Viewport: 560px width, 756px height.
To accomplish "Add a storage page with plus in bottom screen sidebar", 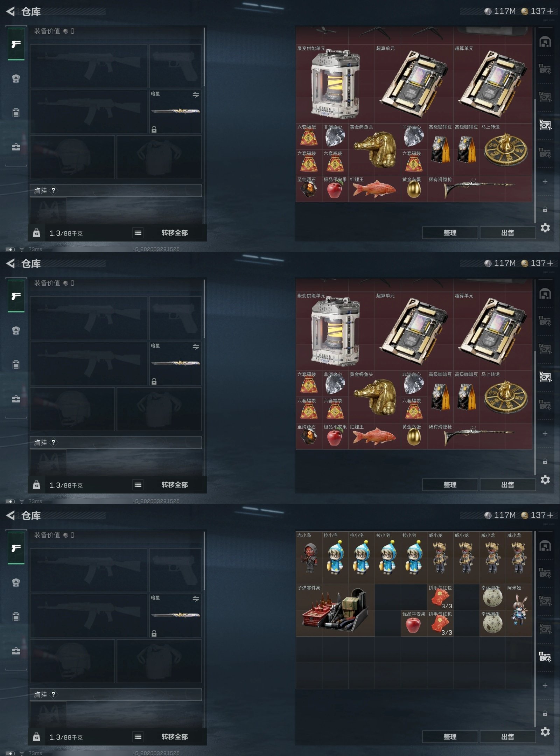I will coord(545,685).
